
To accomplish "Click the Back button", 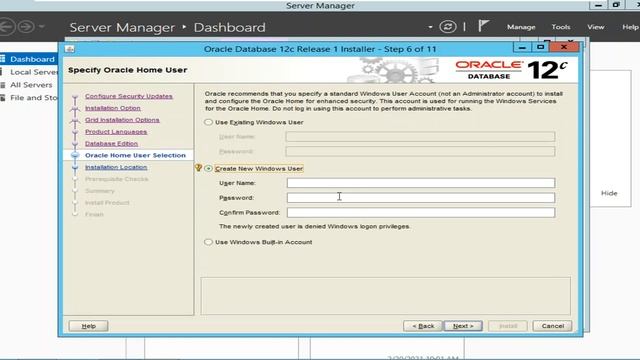I will coord(422,326).
